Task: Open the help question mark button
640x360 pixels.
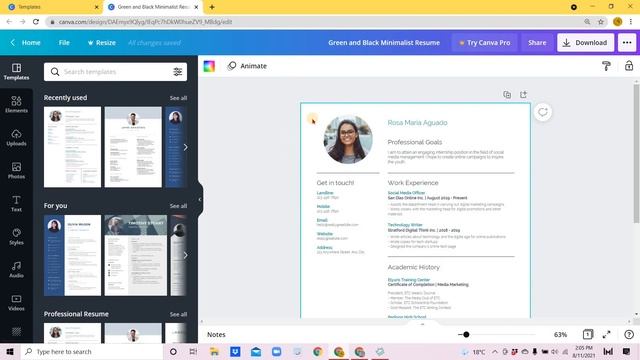Action: tap(629, 335)
